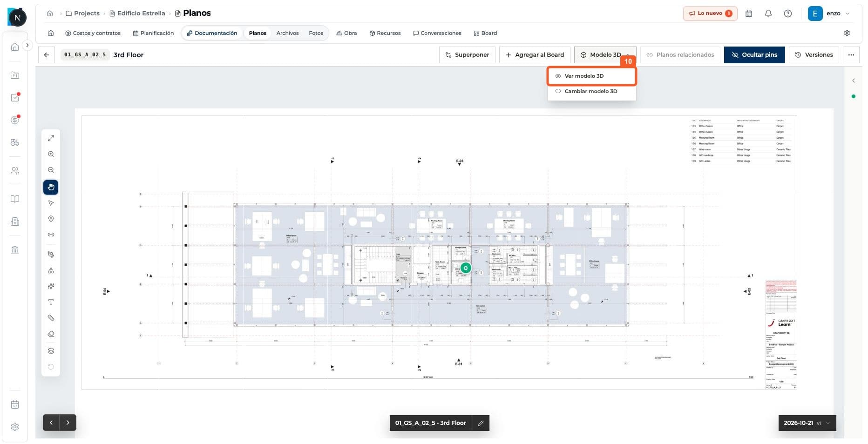This screenshot has height=444, width=868.
Task: Open the layers tool
Action: [x=51, y=351]
